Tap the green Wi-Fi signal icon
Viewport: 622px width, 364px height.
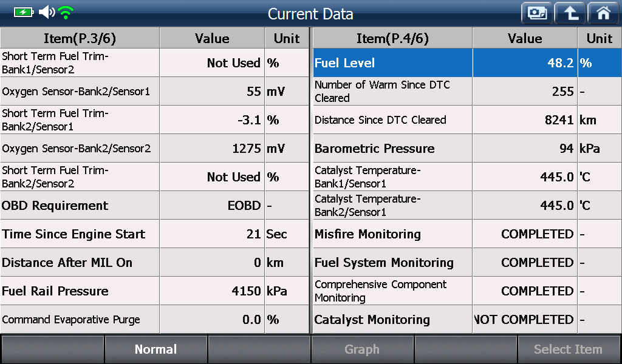66,12
